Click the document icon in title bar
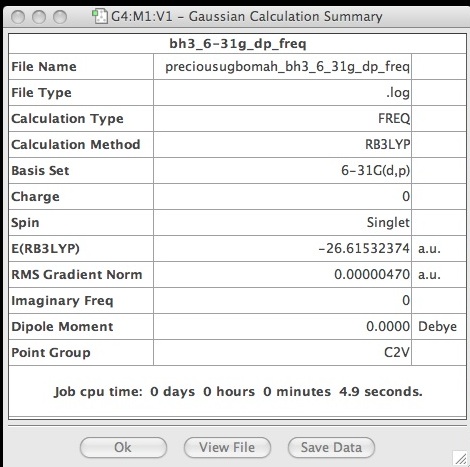This screenshot has height=467, width=470. (100, 16)
